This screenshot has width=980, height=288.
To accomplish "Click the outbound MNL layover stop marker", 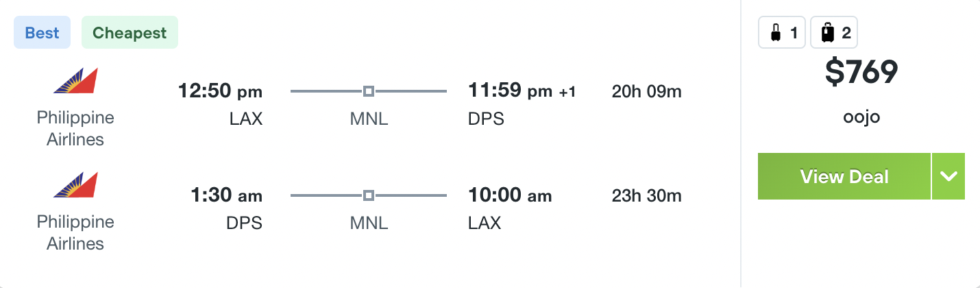I will 369,91.
